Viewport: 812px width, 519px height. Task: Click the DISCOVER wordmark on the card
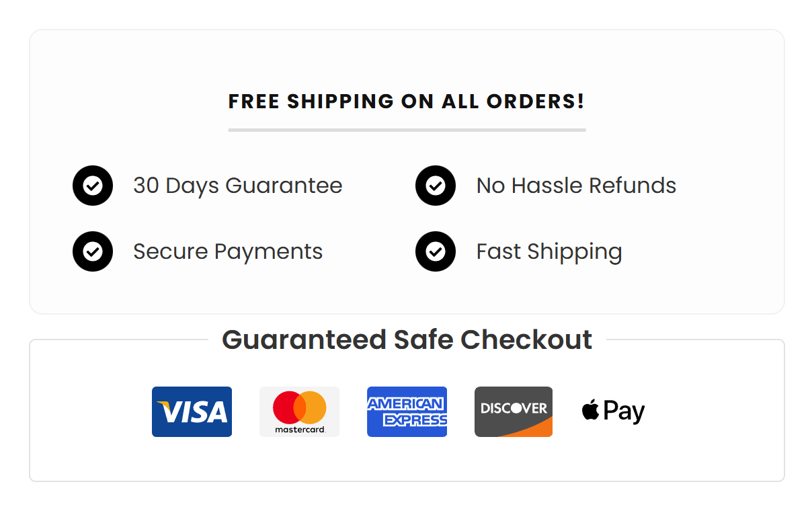pos(514,408)
